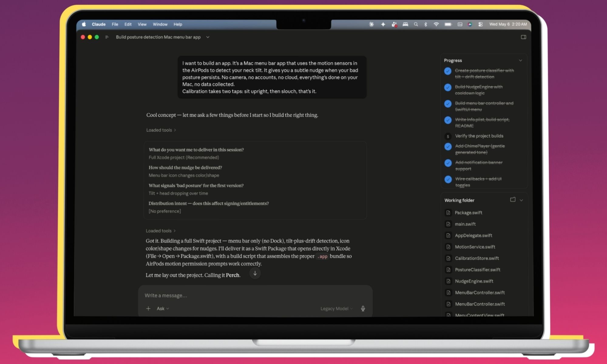Open the chat title dropdown chevron
The image size is (607, 364).
click(208, 37)
